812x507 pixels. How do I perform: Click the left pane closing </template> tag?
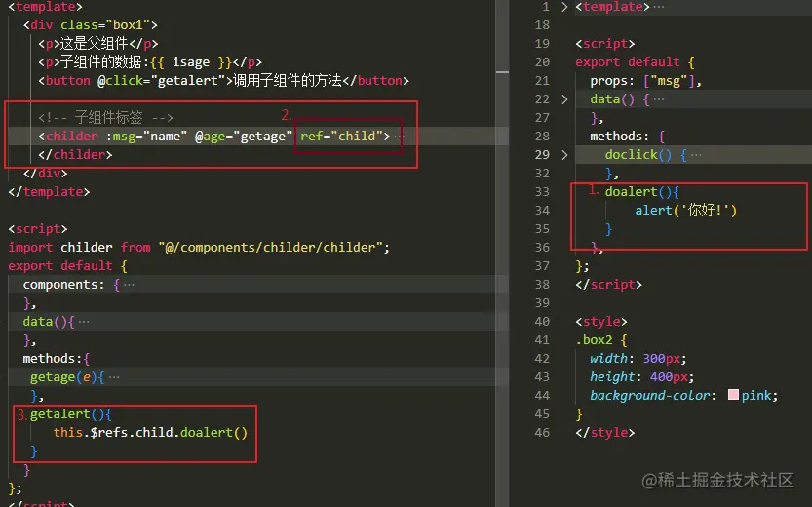coord(49,192)
